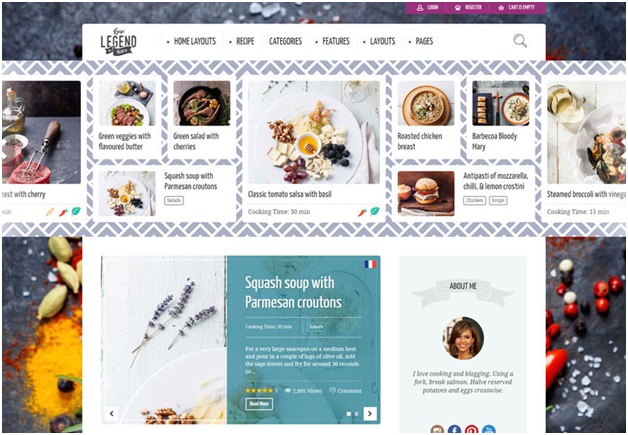The height and width of the screenshot is (435, 628).
Task: Go to next slide with right arrow
Action: (x=370, y=413)
